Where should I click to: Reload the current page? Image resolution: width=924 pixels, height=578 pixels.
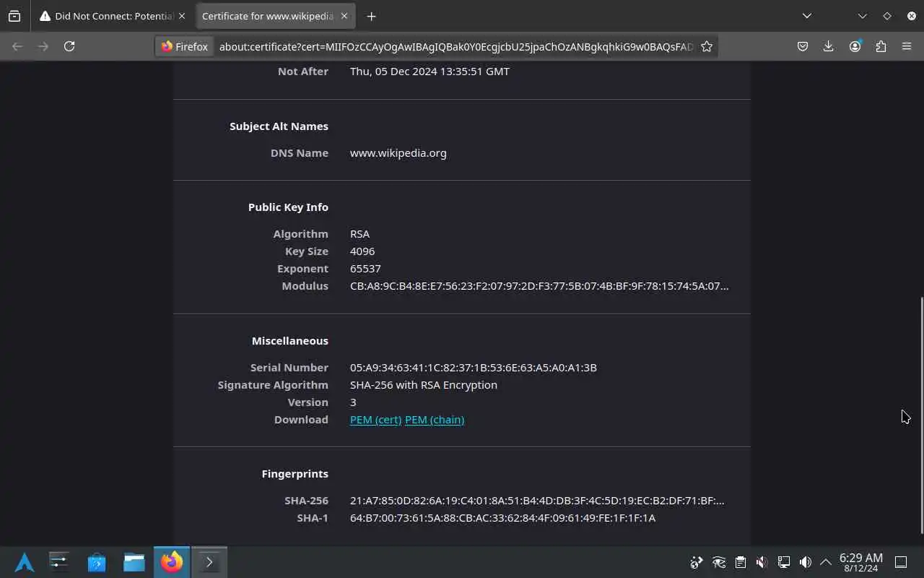click(x=69, y=46)
